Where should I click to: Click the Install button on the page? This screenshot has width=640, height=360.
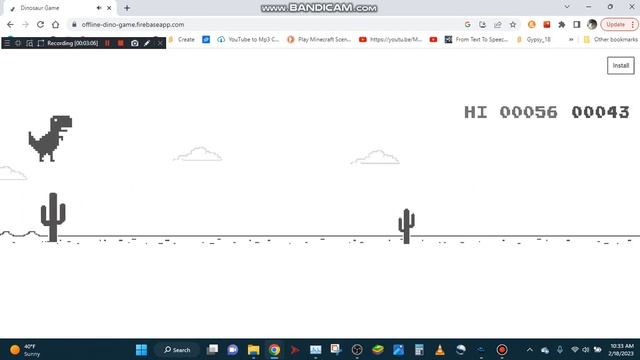tap(621, 66)
